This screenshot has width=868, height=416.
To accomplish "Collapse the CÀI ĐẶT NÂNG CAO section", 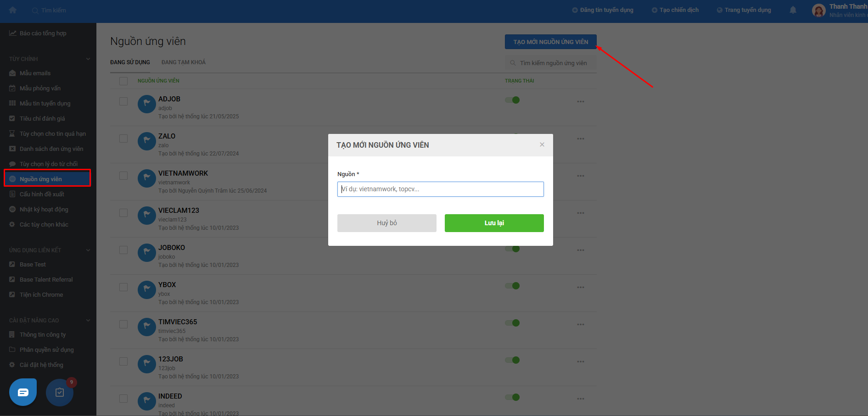I will [88, 320].
